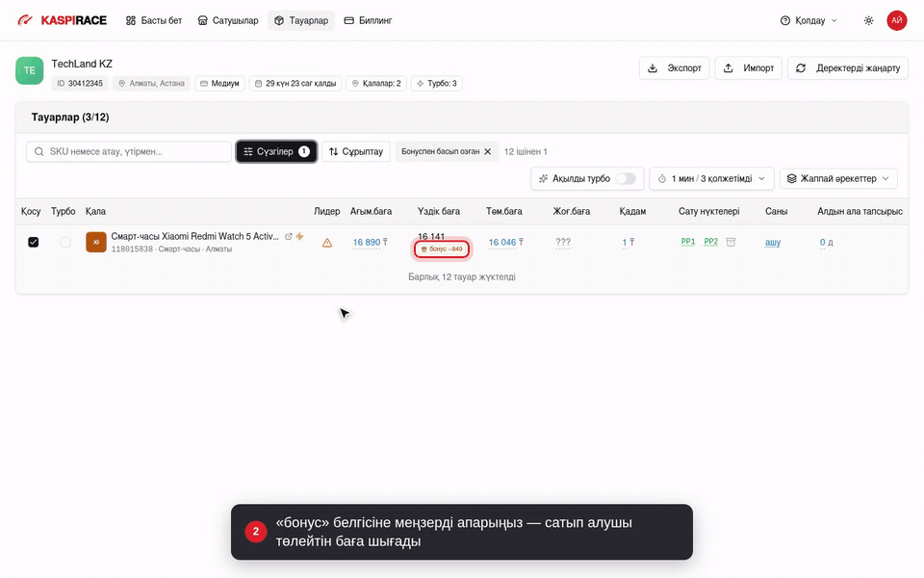Viewport: 924px width, 578px height.
Task: Toggle the light/dark theme sun icon
Action: (868, 20)
